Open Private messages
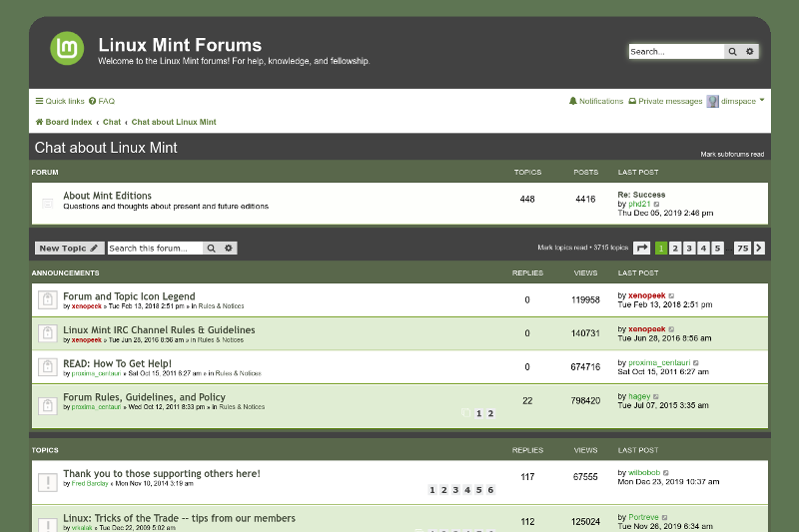The image size is (799, 532). click(x=665, y=101)
